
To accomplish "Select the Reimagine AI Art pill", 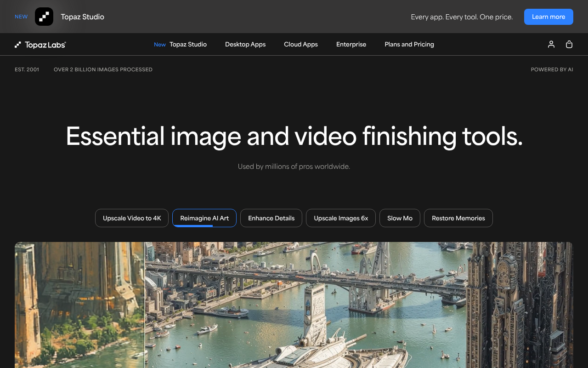I will 204,218.
